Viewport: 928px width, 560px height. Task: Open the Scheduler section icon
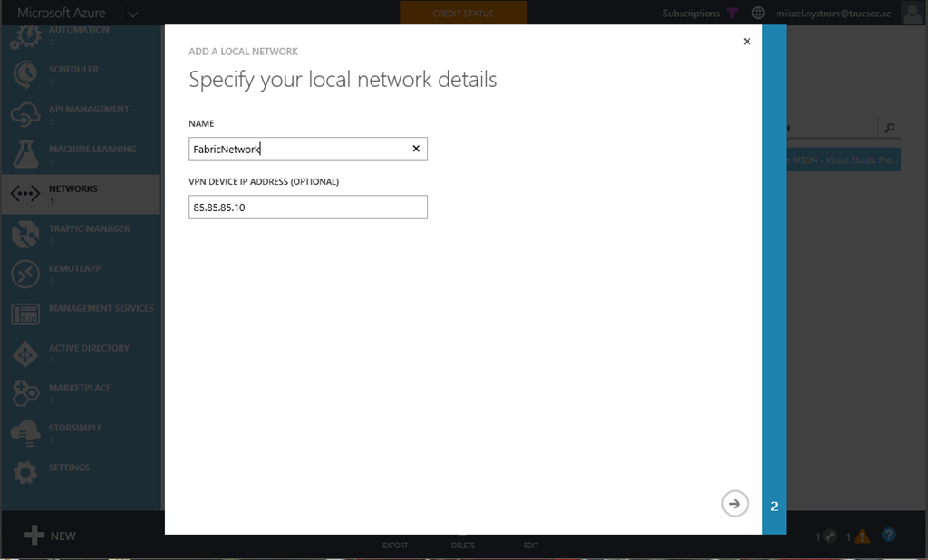[25, 74]
